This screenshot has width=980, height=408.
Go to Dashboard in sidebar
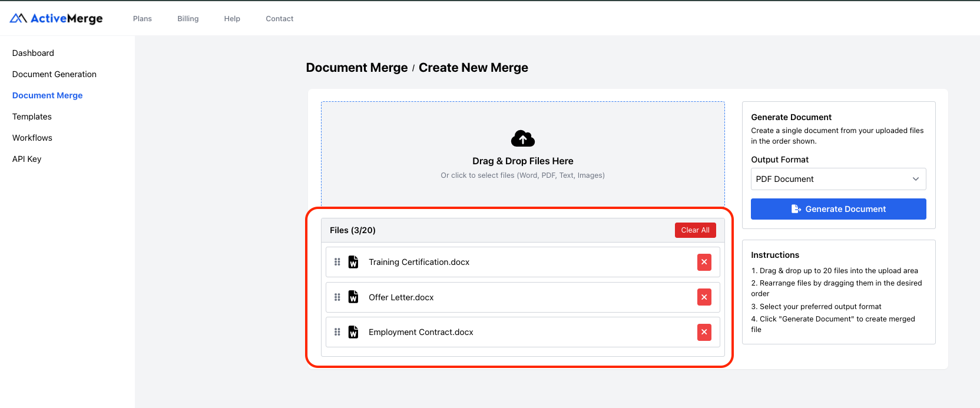click(33, 53)
